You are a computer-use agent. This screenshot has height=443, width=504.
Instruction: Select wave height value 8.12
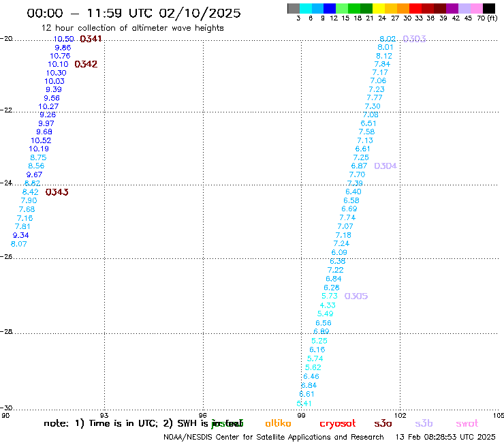(384, 56)
